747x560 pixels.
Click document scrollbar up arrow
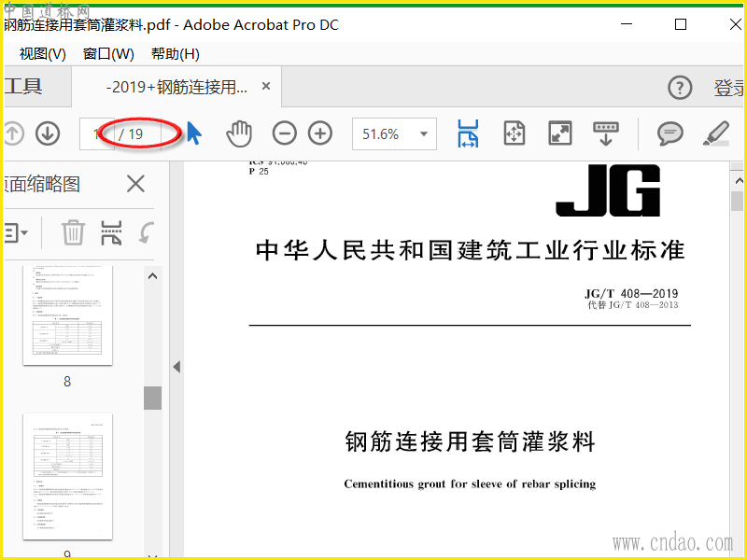738,180
